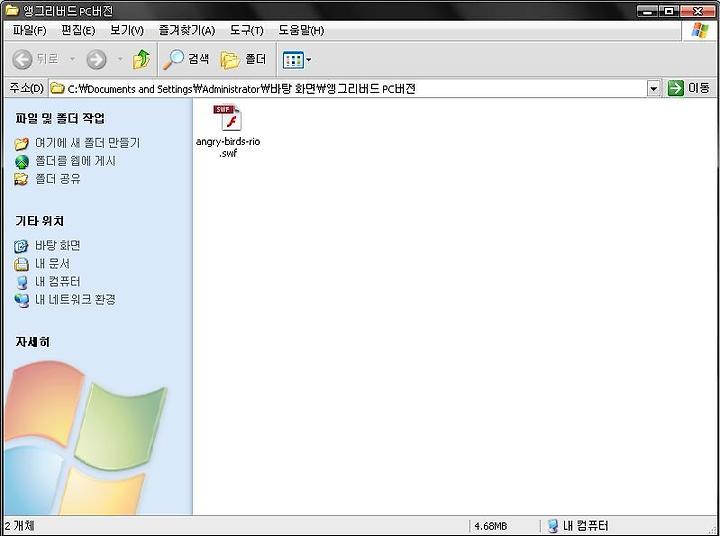The height and width of the screenshot is (536, 720).
Task: Click the My Computer sidebar icon
Action: [x=21, y=282]
